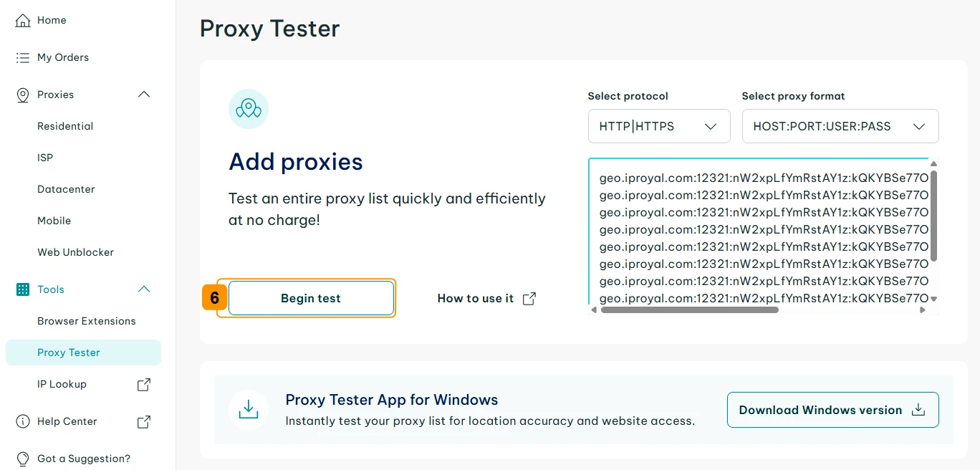This screenshot has height=470, width=980.
Task: Open Residential proxies in the sidebar
Action: click(x=65, y=126)
